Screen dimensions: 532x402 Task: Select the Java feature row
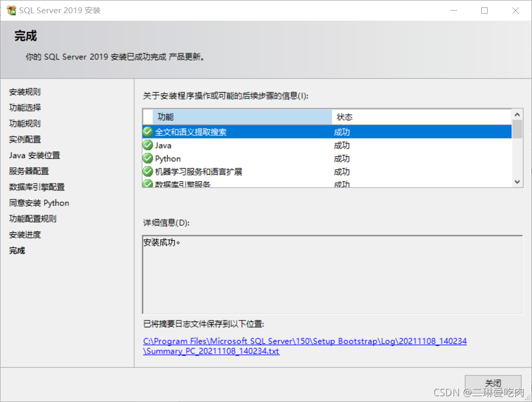pyautogui.click(x=327, y=145)
